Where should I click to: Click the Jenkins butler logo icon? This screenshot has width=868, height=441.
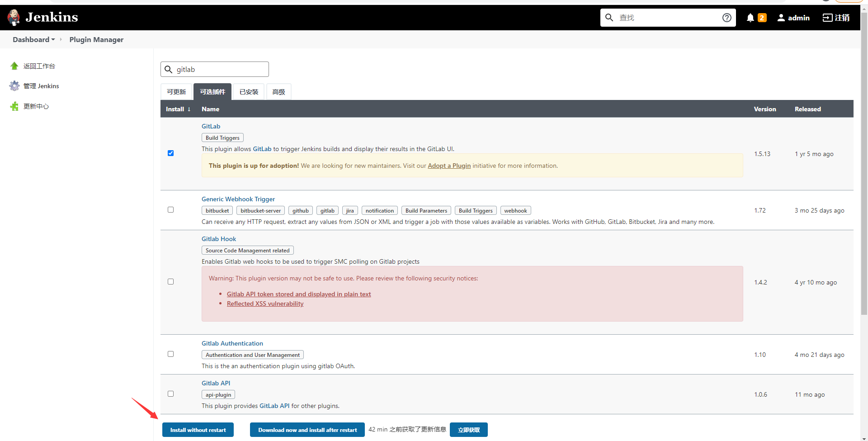pyautogui.click(x=14, y=18)
